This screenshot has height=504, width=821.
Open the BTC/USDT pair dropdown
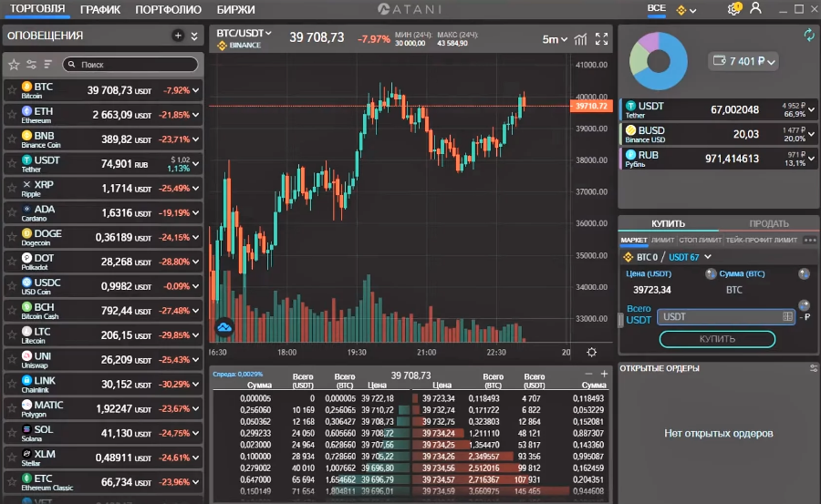click(x=244, y=33)
